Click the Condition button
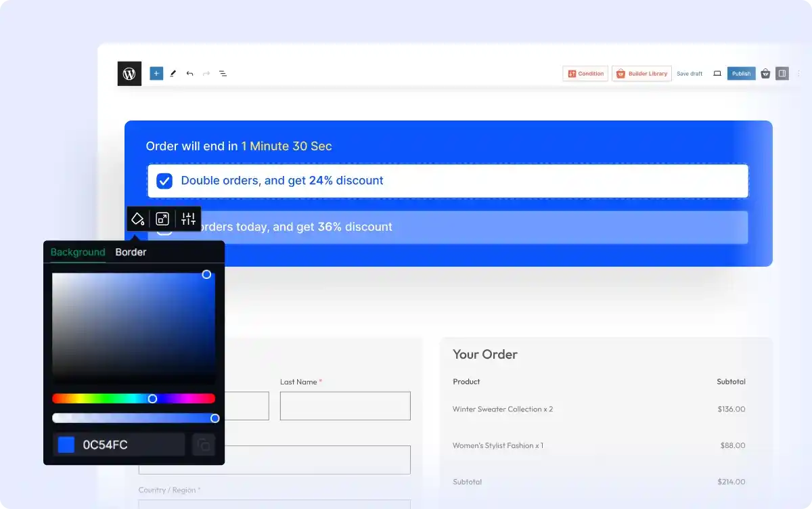Viewport: 812px width, 509px height. (x=585, y=74)
